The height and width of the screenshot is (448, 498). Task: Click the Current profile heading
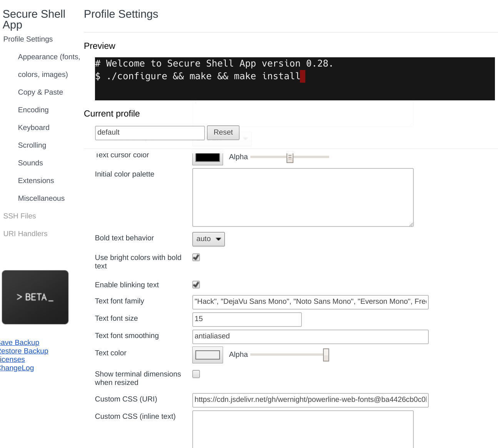[112, 114]
